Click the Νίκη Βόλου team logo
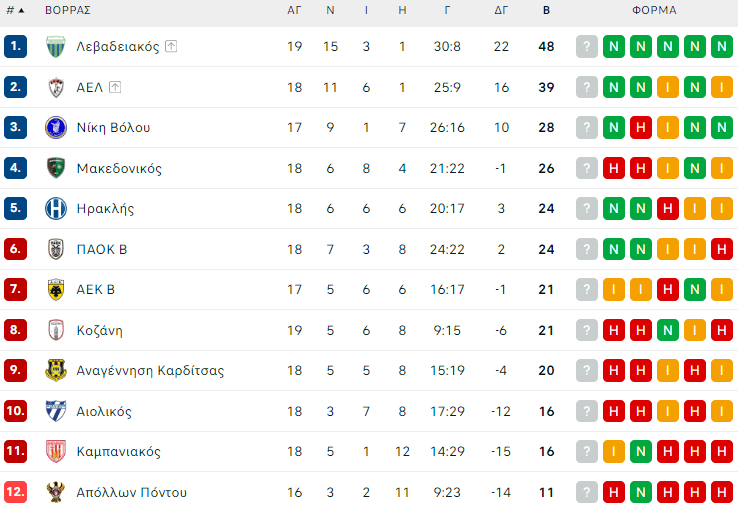This screenshot has height=510, width=738. point(56,128)
